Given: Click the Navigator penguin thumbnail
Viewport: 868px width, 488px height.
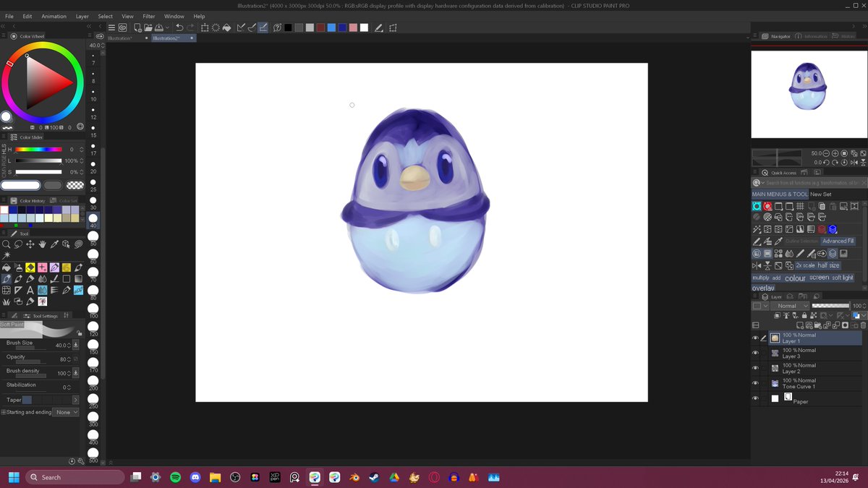Looking at the screenshot, I should [807, 87].
